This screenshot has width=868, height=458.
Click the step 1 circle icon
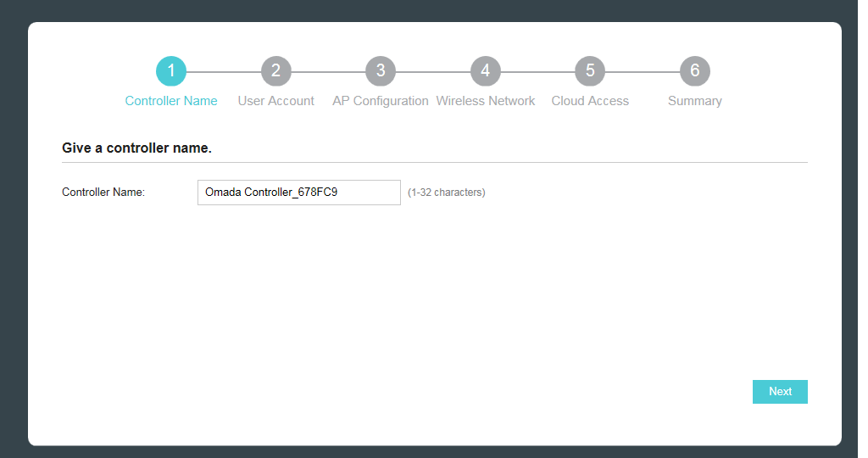[x=171, y=71]
